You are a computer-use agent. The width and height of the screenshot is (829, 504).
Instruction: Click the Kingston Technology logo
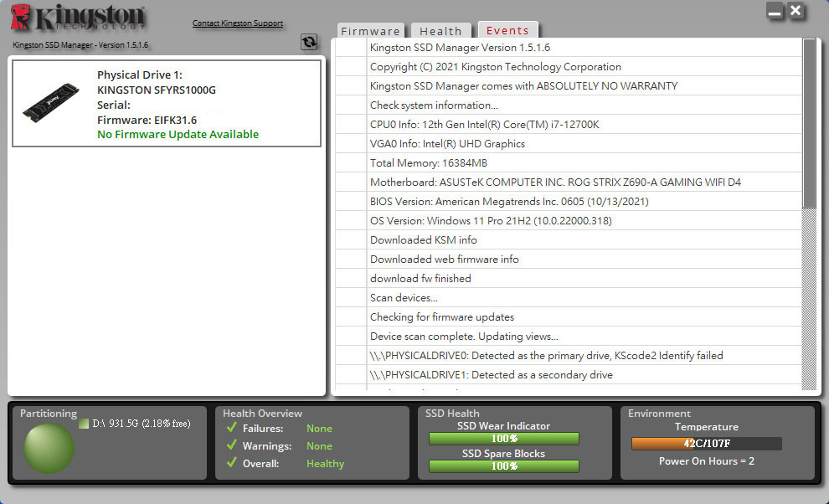tap(78, 18)
